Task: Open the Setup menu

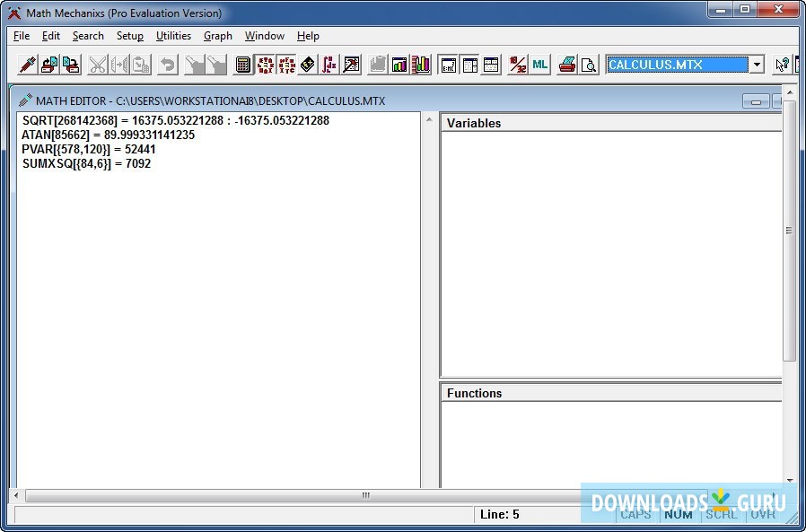Action: [129, 36]
